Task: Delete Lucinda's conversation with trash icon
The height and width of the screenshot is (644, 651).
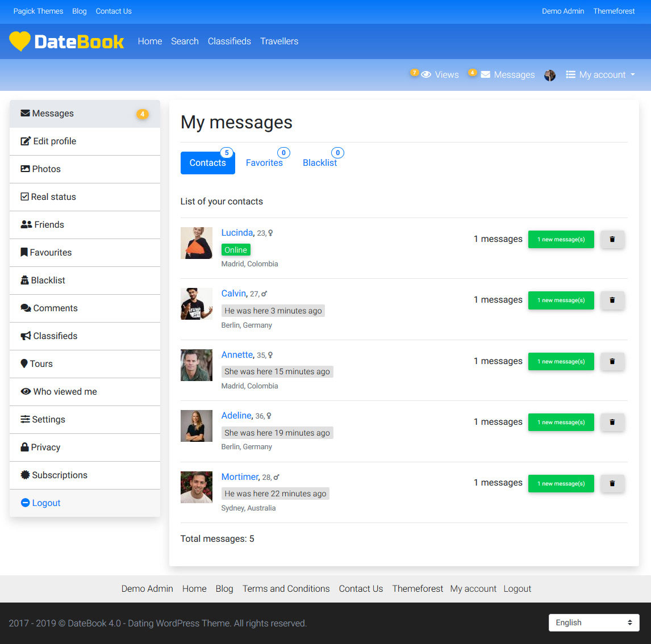Action: pyautogui.click(x=612, y=239)
